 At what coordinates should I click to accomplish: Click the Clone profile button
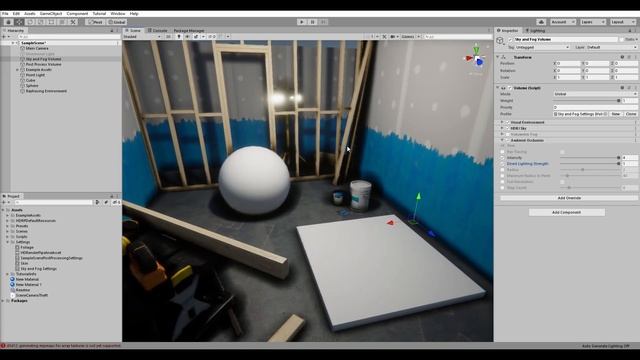click(x=631, y=114)
